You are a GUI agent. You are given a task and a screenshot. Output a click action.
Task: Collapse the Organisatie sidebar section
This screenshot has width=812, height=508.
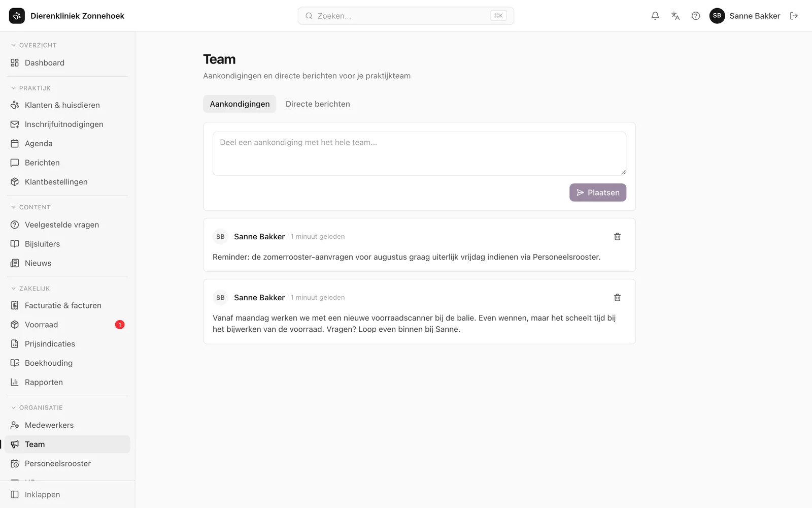(37, 407)
